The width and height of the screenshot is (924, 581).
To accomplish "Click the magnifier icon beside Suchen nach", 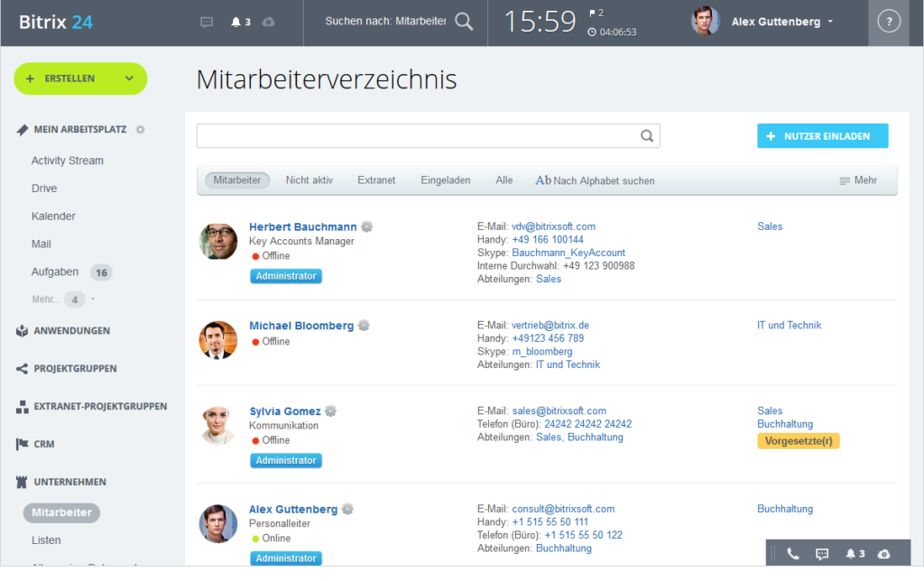I will point(465,22).
